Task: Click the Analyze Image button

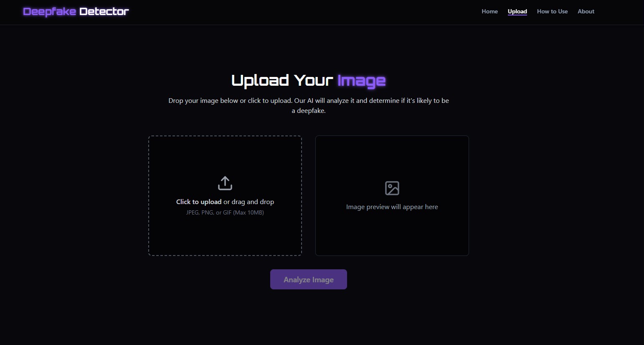Action: tap(309, 279)
